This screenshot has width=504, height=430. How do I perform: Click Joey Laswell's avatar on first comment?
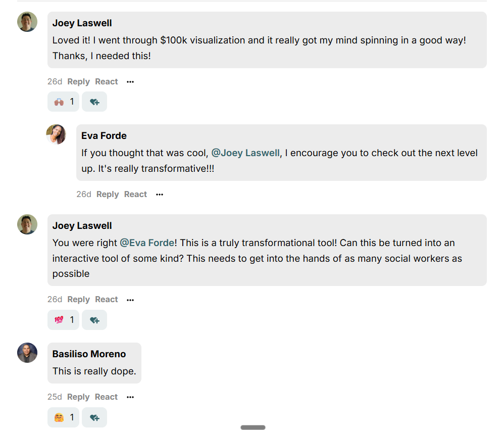coord(27,22)
